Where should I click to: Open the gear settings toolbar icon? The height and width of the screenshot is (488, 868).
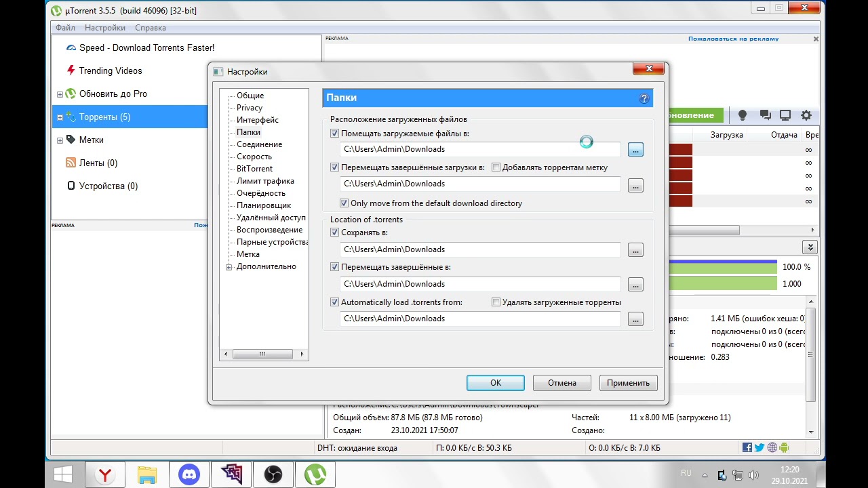(806, 115)
